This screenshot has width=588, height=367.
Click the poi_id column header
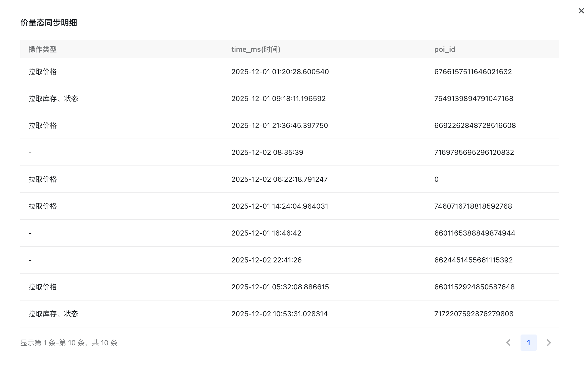[444, 49]
